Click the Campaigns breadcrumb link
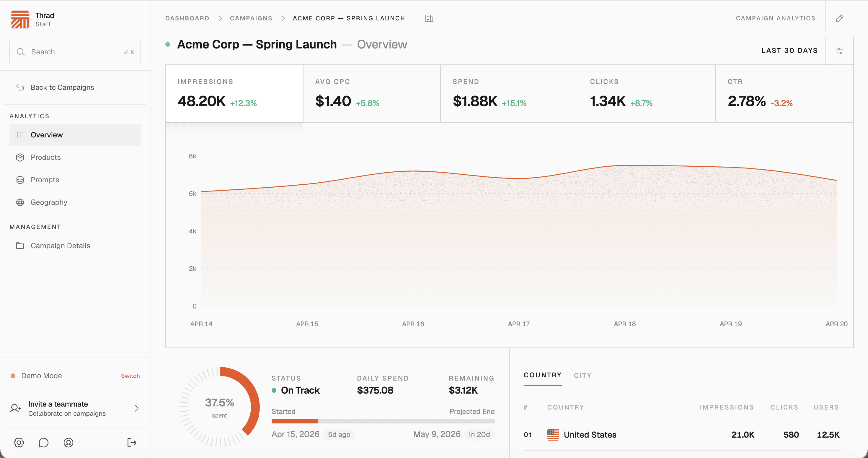Viewport: 868px width, 458px height. coord(251,18)
